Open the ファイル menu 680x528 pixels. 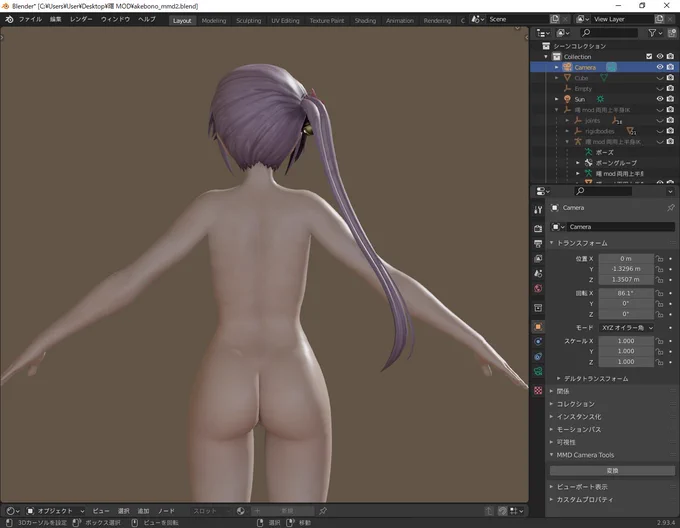coord(30,20)
